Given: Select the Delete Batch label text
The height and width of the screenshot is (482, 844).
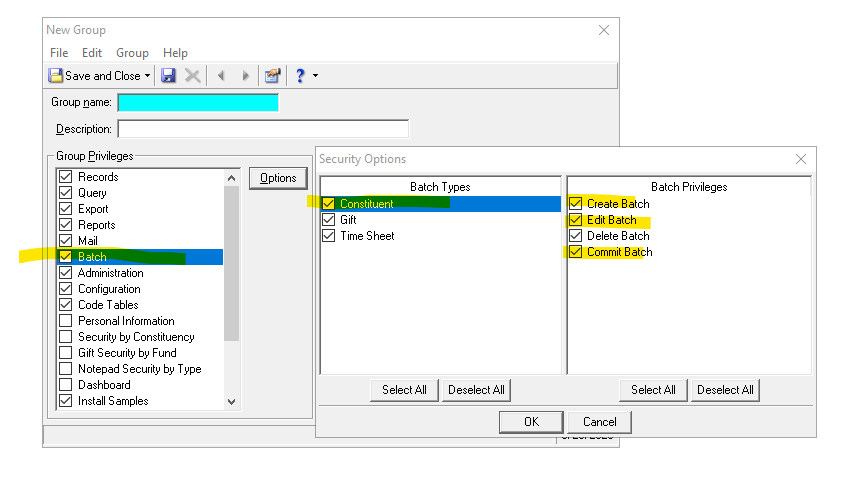Looking at the screenshot, I should pos(618,236).
